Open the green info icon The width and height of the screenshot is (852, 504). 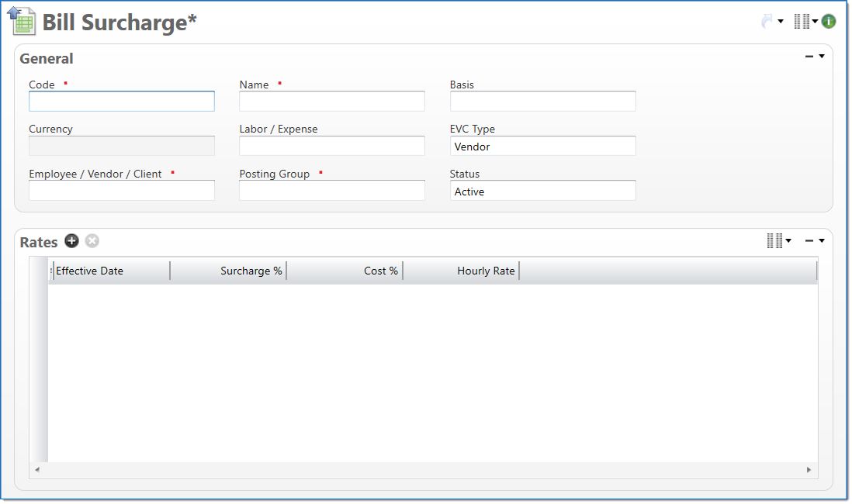829,22
